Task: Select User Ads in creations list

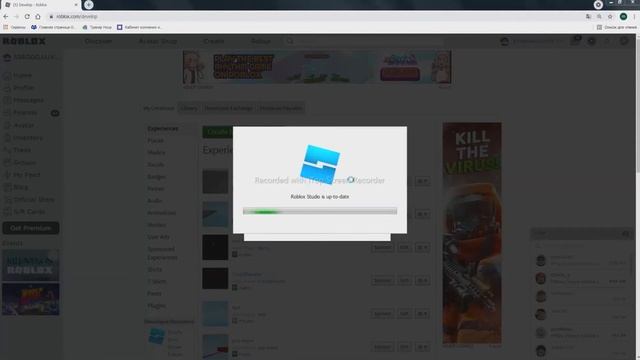Action: 158,237
